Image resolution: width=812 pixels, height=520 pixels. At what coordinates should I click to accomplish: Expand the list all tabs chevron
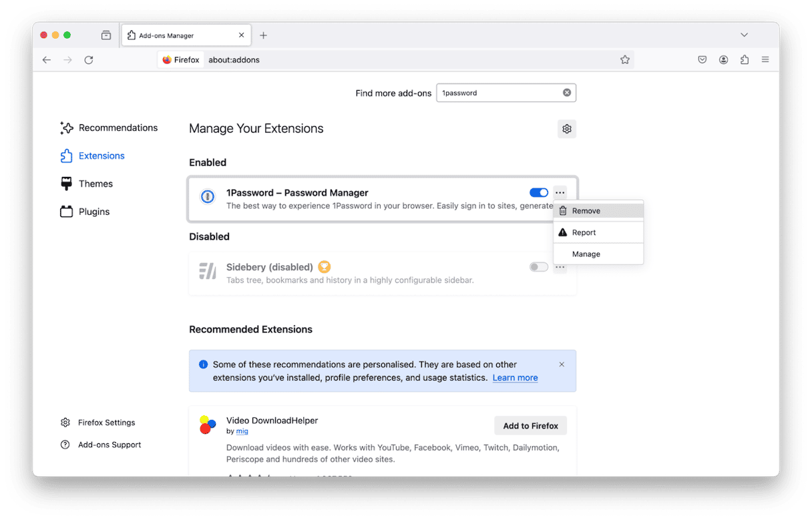tap(744, 35)
